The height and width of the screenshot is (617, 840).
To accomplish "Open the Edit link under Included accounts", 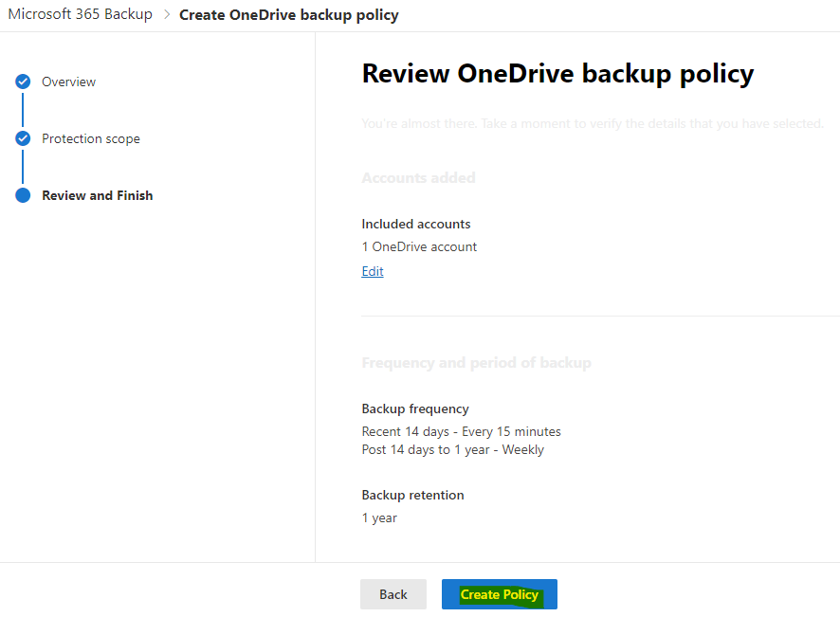I will click(373, 271).
